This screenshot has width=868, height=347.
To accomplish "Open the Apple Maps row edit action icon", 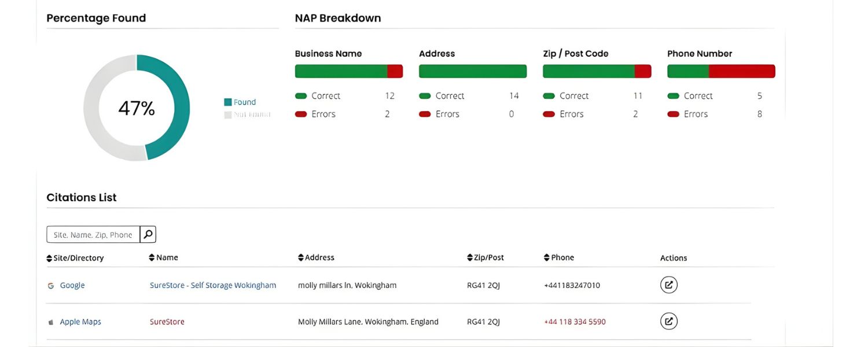I will (668, 321).
